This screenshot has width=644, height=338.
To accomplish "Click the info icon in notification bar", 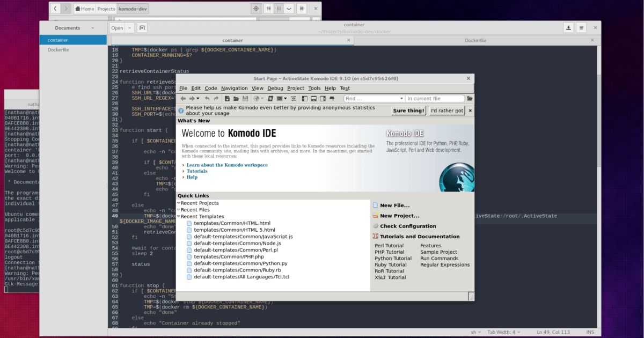I will [x=181, y=111].
